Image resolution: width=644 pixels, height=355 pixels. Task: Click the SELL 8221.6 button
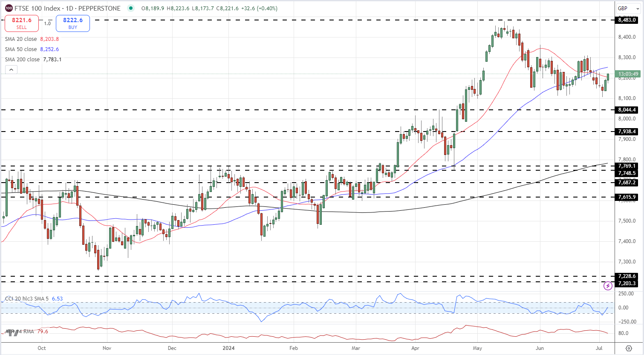coord(22,23)
